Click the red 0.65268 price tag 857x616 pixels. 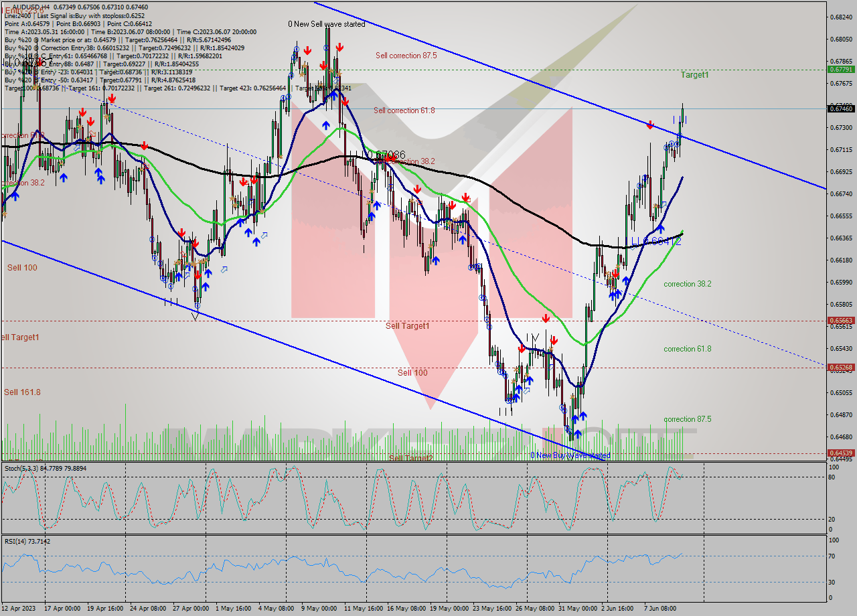click(841, 368)
